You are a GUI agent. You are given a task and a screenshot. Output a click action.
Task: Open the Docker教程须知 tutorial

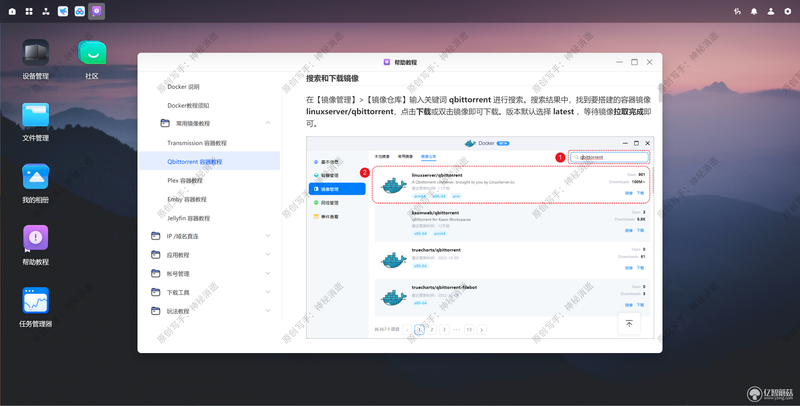click(188, 106)
